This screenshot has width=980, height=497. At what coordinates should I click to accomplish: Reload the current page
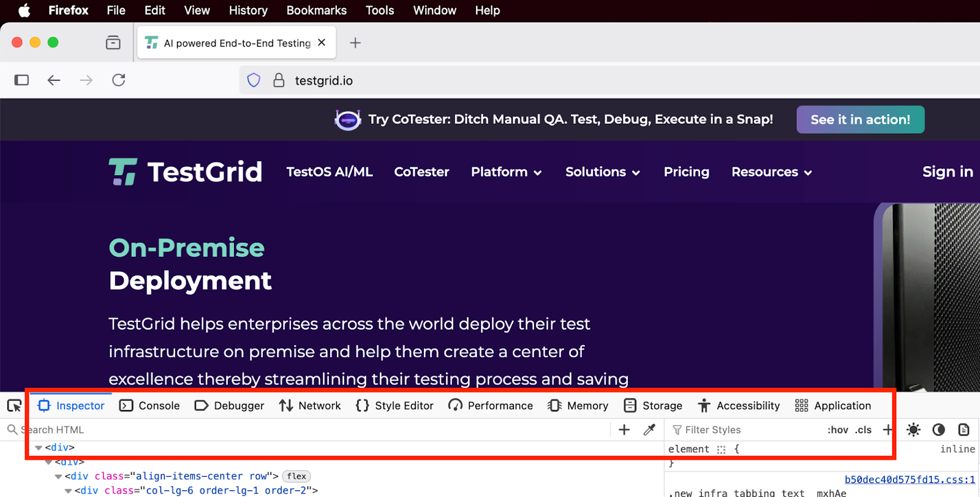point(119,80)
